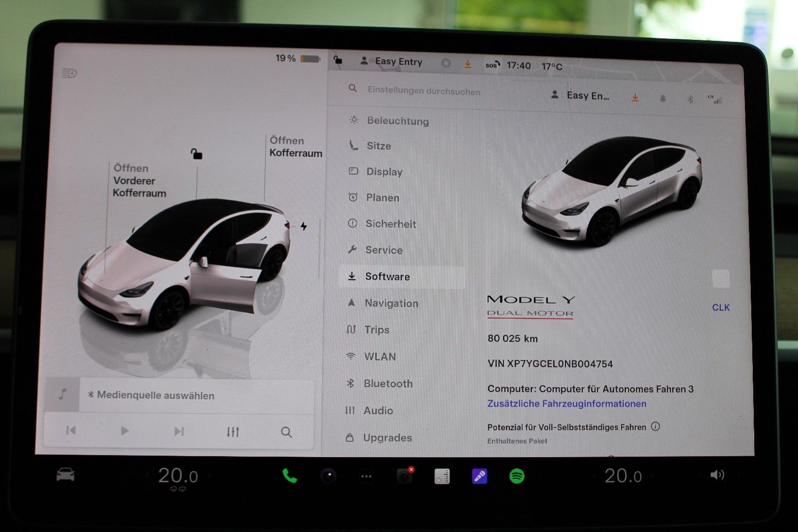Tap the lock icon in status bar
The width and height of the screenshot is (798, 532).
point(338,60)
